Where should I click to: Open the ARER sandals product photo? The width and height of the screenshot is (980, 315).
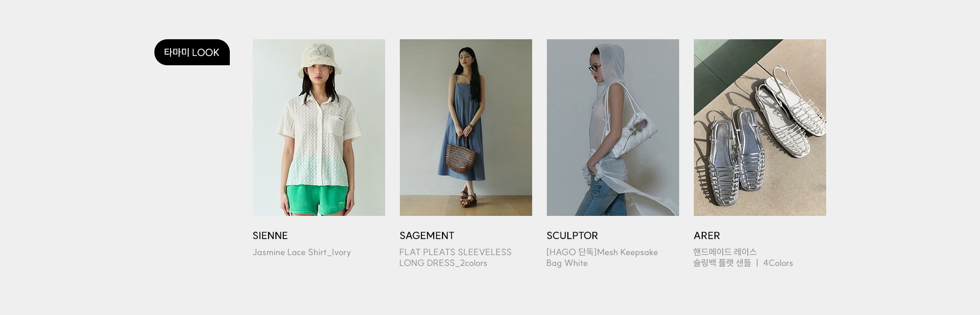pyautogui.click(x=760, y=128)
